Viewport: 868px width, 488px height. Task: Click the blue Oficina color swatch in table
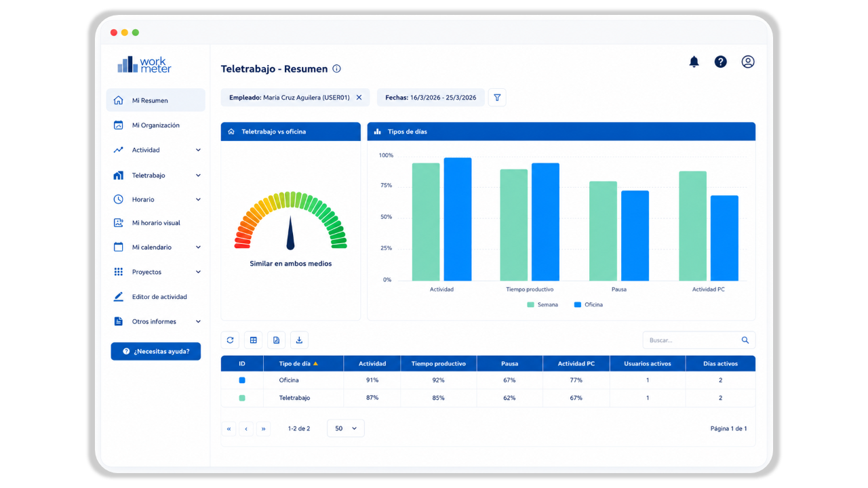click(242, 380)
